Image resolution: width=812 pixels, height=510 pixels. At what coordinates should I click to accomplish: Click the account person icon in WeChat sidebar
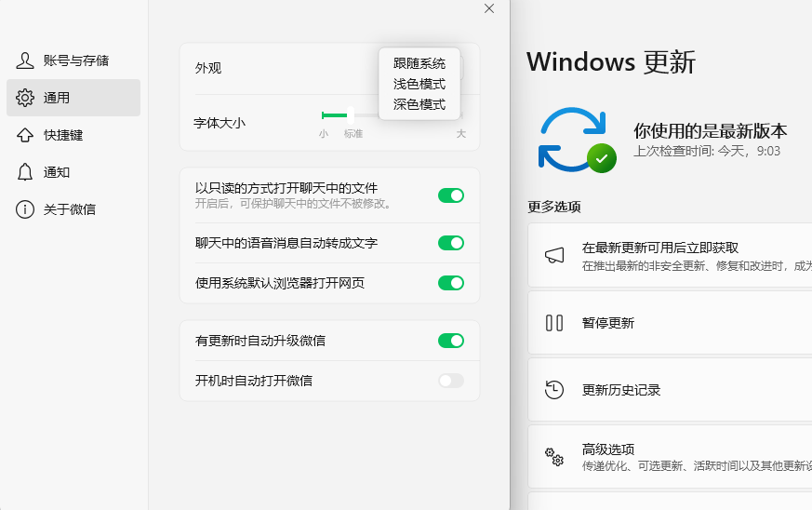[25, 60]
